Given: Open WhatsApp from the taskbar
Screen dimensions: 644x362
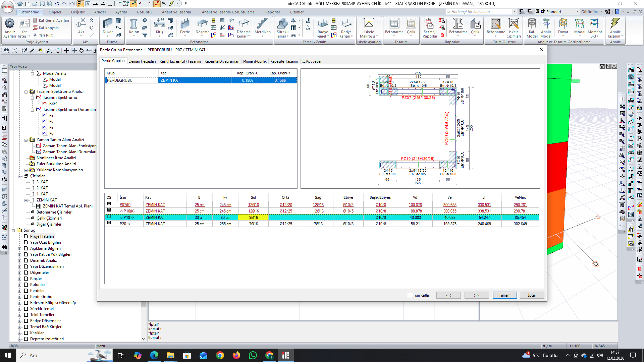Looking at the screenshot, I should [253, 355].
